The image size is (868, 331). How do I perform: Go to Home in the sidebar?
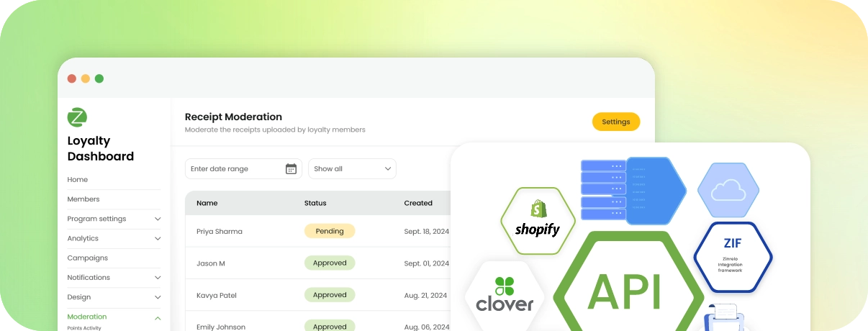tap(78, 180)
